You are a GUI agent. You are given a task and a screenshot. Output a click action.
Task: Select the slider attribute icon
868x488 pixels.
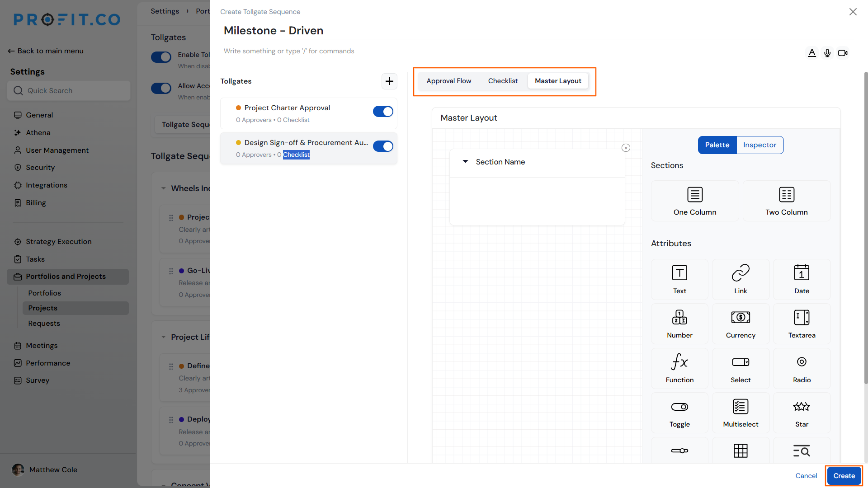click(679, 450)
